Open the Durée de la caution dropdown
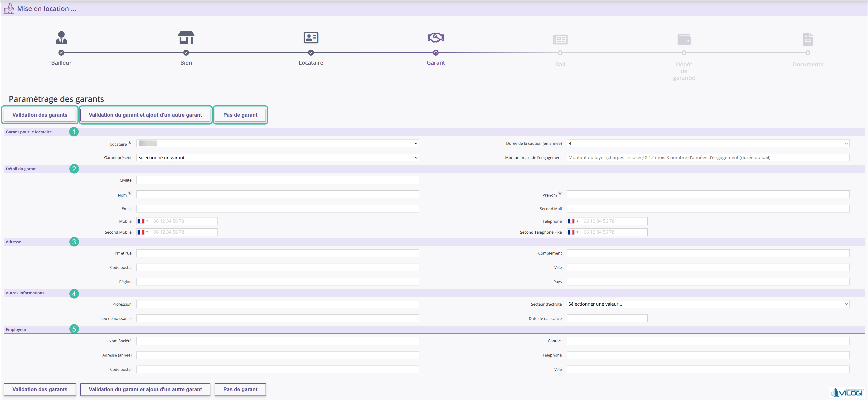The height and width of the screenshot is (400, 868). (708, 144)
